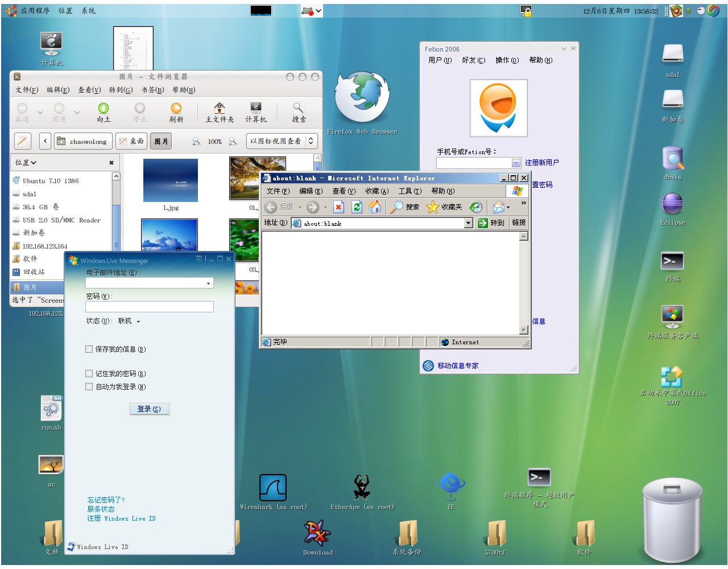
Task: Click the IE 转到 Go button
Action: point(491,223)
